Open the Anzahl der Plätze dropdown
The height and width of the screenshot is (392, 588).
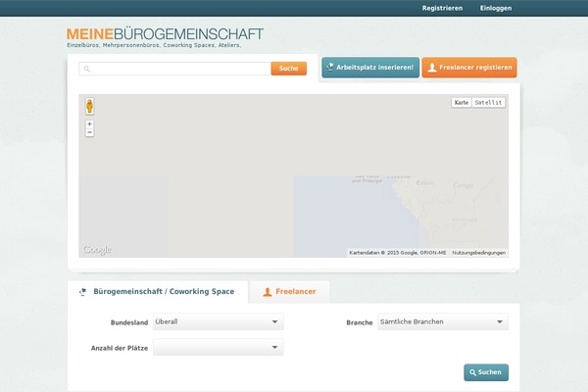coord(219,347)
